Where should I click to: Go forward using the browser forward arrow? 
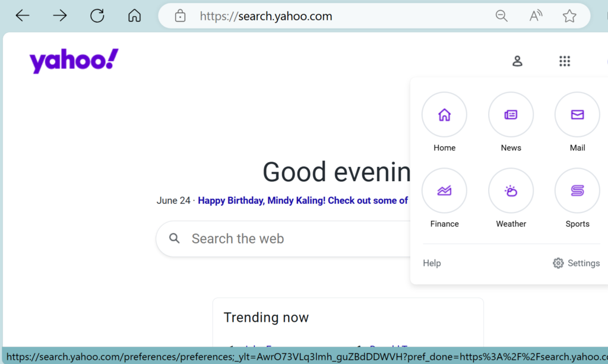coord(60,16)
